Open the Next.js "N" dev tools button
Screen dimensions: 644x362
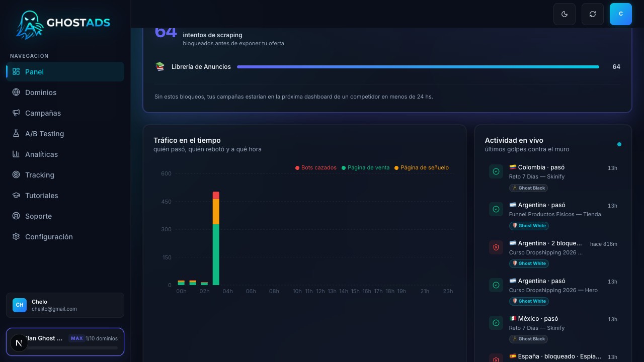pos(19,343)
